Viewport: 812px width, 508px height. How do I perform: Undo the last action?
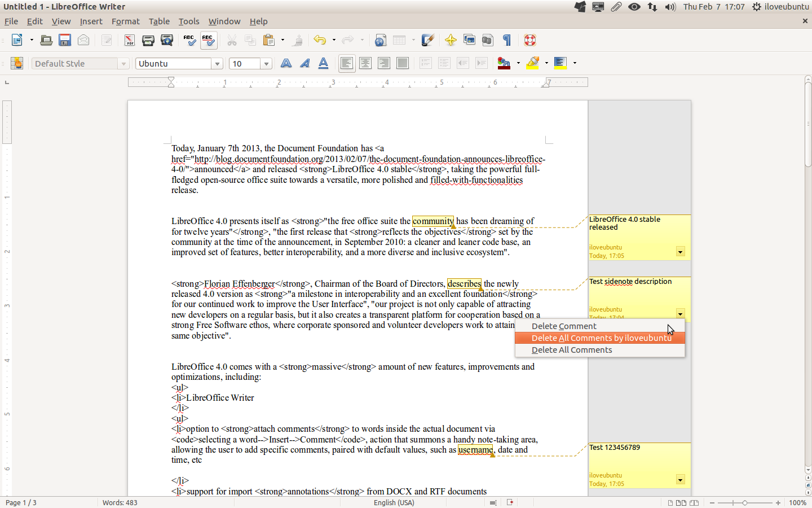(x=320, y=40)
